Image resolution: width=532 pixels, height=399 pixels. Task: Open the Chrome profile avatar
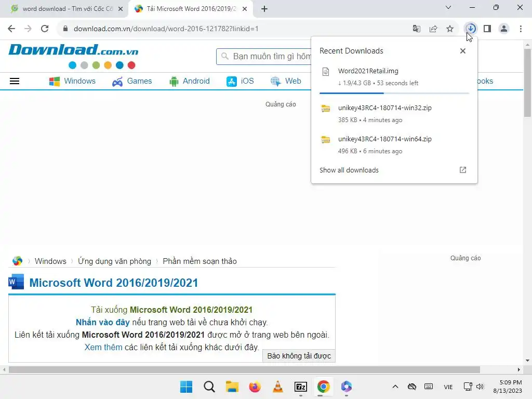click(x=504, y=29)
